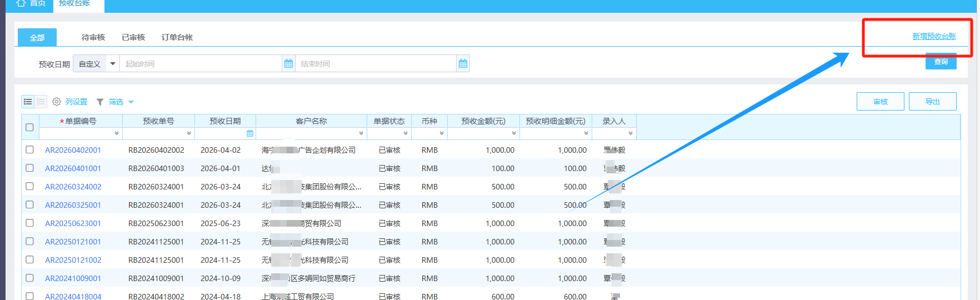Open the 自定义 date range dropdown
The width and height of the screenshot is (980, 300).
tap(97, 64)
